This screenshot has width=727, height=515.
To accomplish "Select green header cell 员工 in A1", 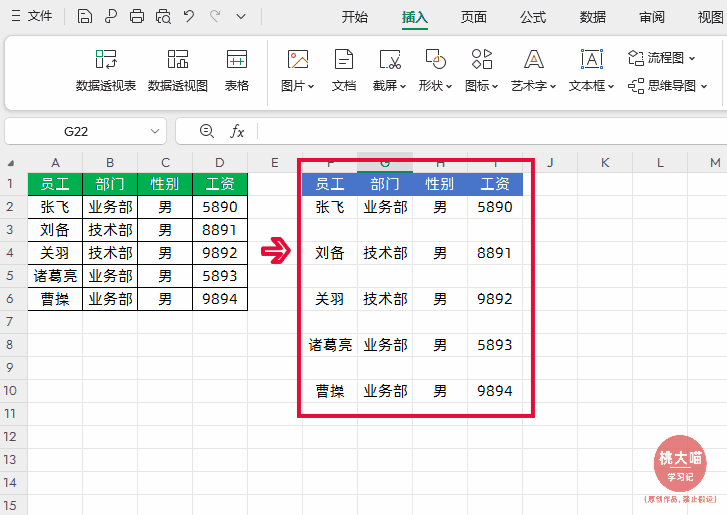I will coord(55,184).
